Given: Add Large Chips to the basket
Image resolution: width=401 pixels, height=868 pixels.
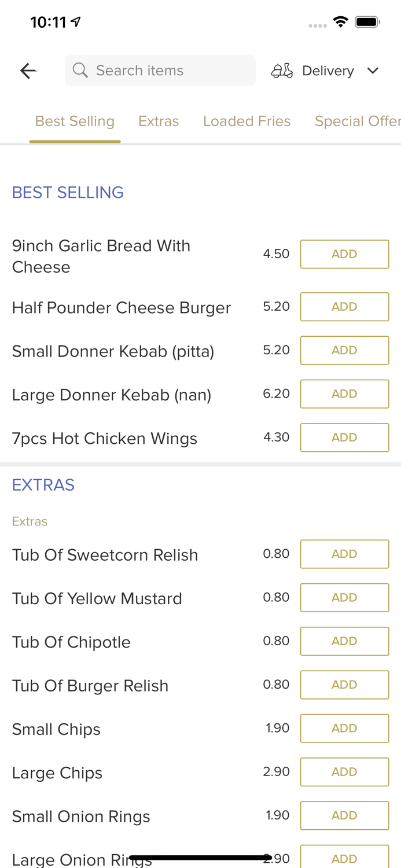Looking at the screenshot, I should pos(344,771).
